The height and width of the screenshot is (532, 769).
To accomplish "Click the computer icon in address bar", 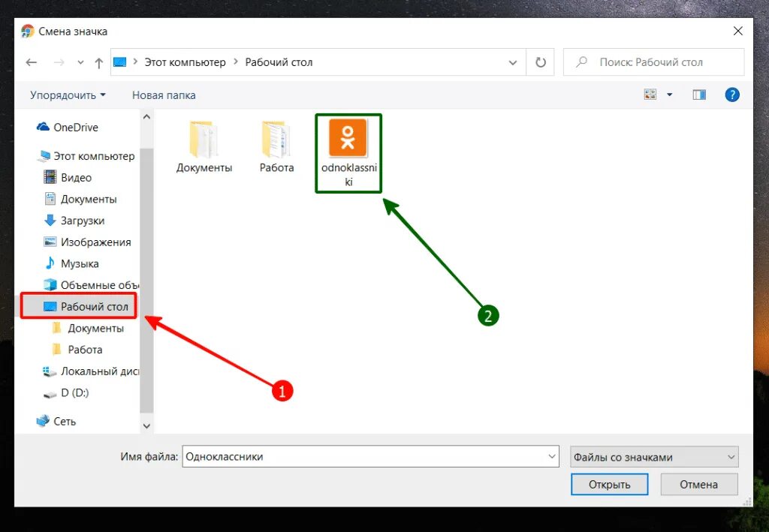I will [119, 62].
